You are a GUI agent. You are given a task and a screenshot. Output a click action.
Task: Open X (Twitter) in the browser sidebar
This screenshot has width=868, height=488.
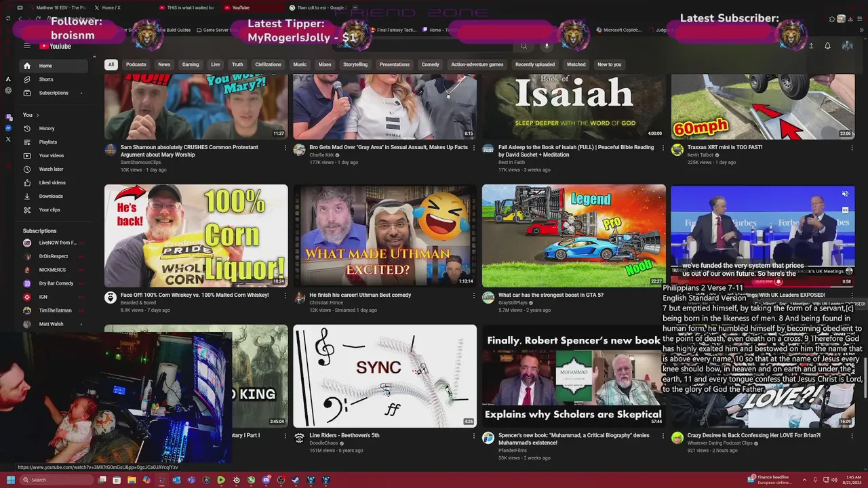[8, 139]
